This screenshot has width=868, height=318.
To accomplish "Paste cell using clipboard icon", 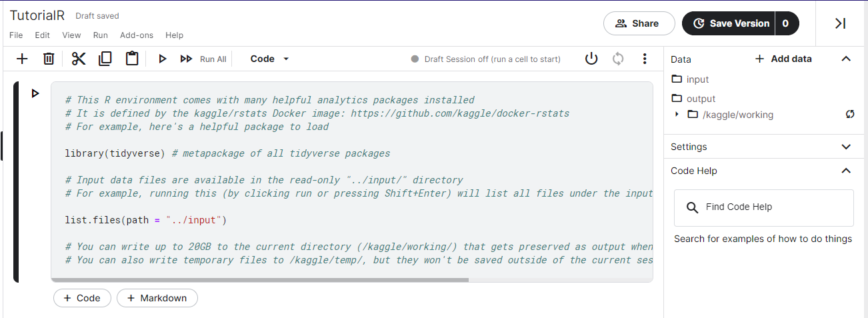I will coord(132,59).
